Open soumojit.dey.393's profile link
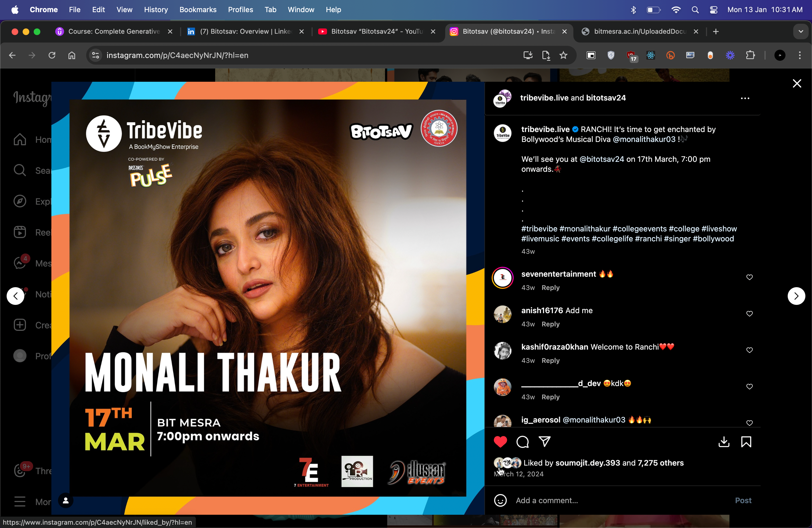812x528 pixels. click(x=587, y=463)
